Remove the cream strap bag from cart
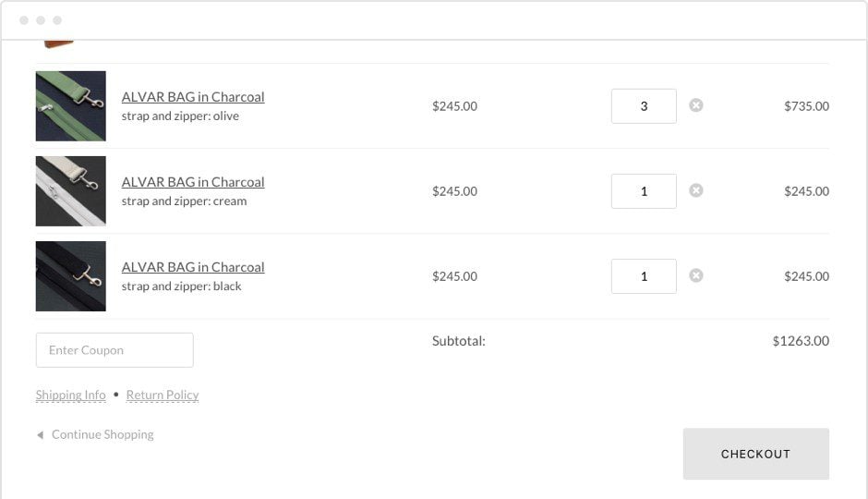The image size is (868, 499). tap(696, 190)
